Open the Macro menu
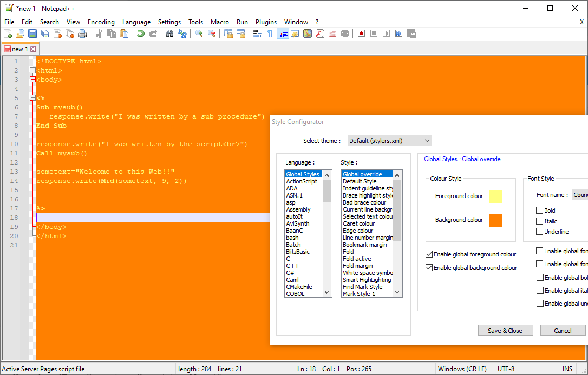This screenshot has width=588, height=375. point(220,22)
